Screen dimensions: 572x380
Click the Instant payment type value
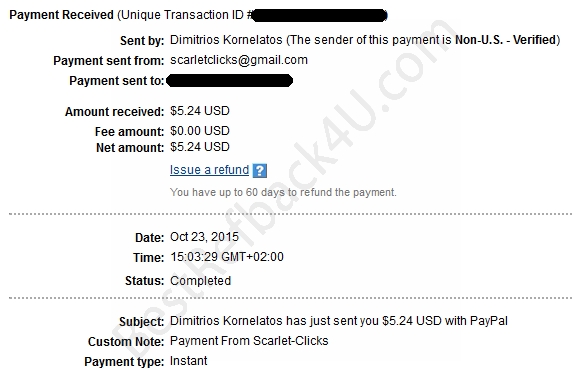189,361
